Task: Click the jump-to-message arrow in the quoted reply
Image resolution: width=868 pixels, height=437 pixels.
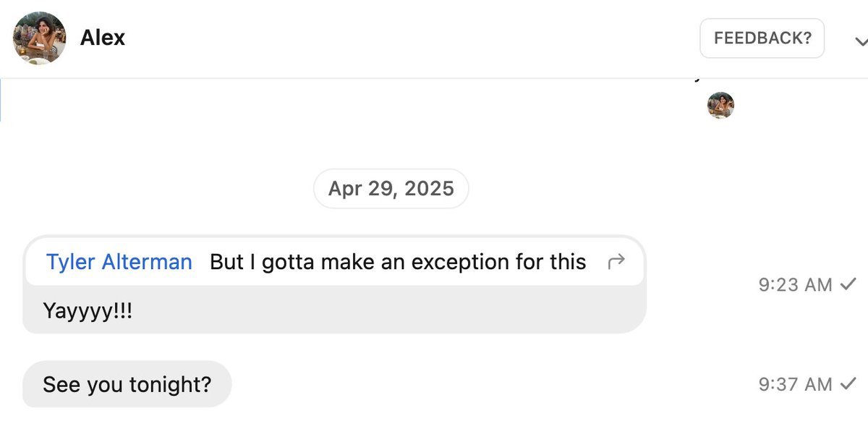Action: click(616, 263)
